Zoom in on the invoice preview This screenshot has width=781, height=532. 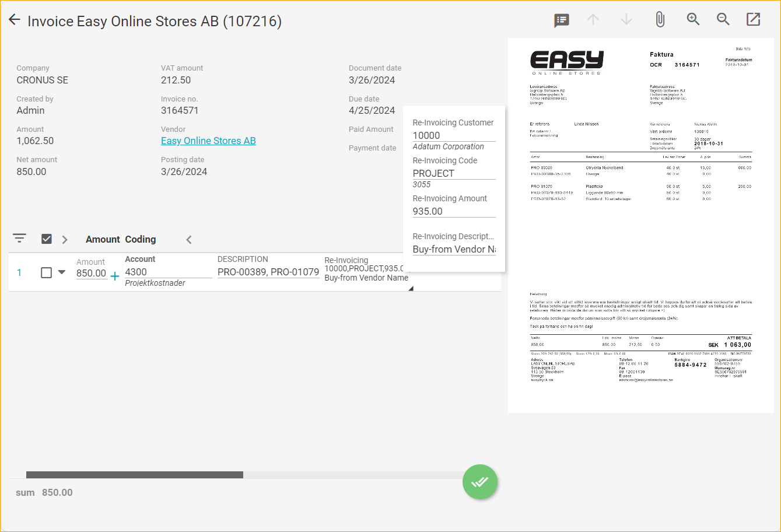coord(693,19)
